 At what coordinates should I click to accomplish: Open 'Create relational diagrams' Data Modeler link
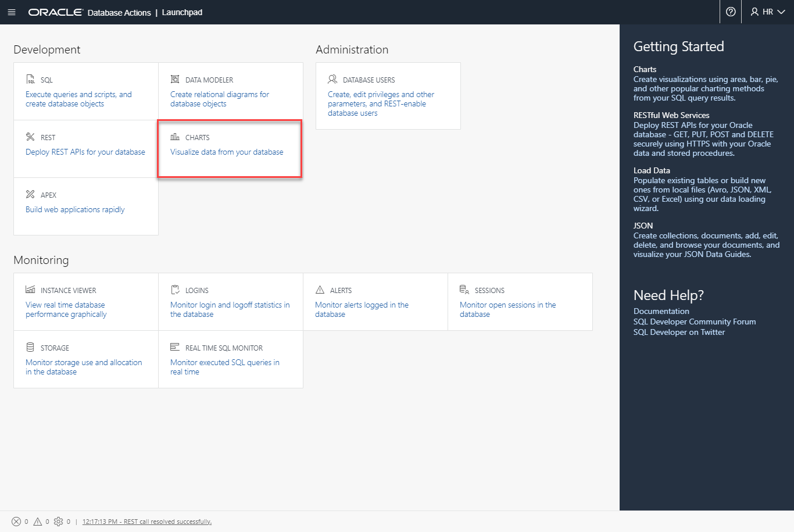point(220,99)
